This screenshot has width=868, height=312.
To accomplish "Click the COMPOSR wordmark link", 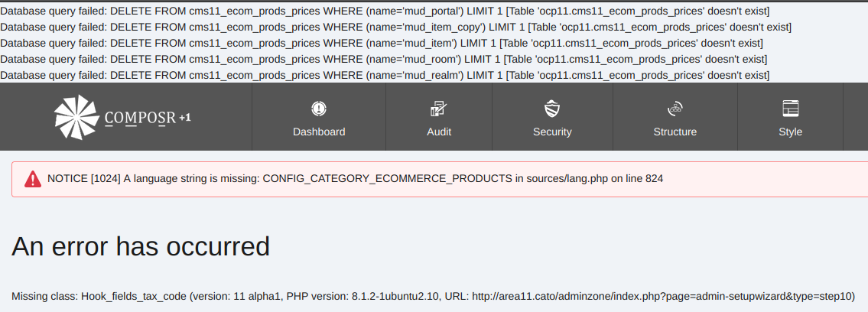I will tap(140, 119).
